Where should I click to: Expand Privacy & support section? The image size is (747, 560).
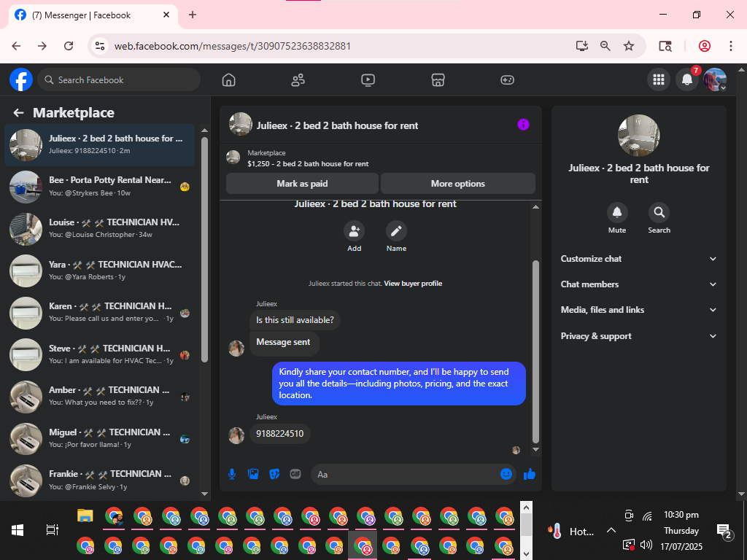point(638,336)
